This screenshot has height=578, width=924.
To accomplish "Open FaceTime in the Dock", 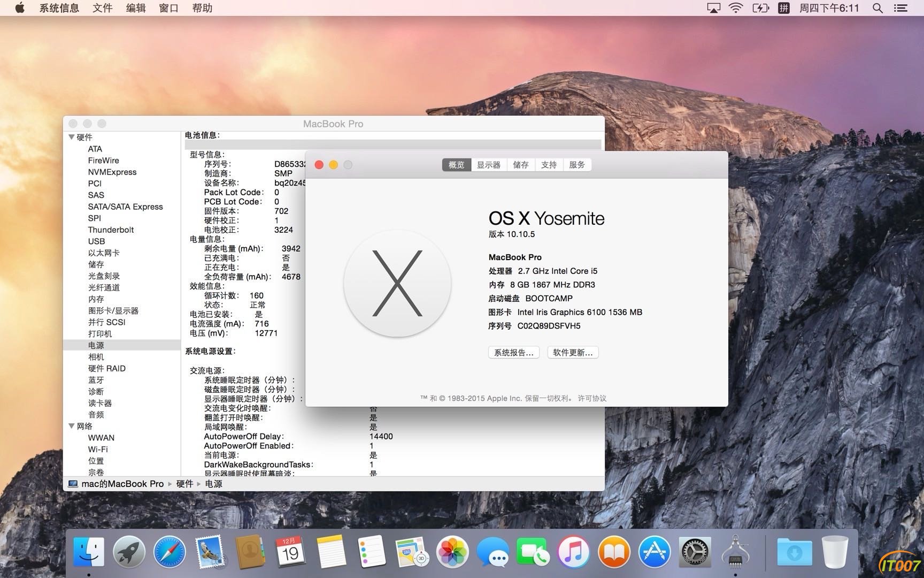I will click(533, 551).
